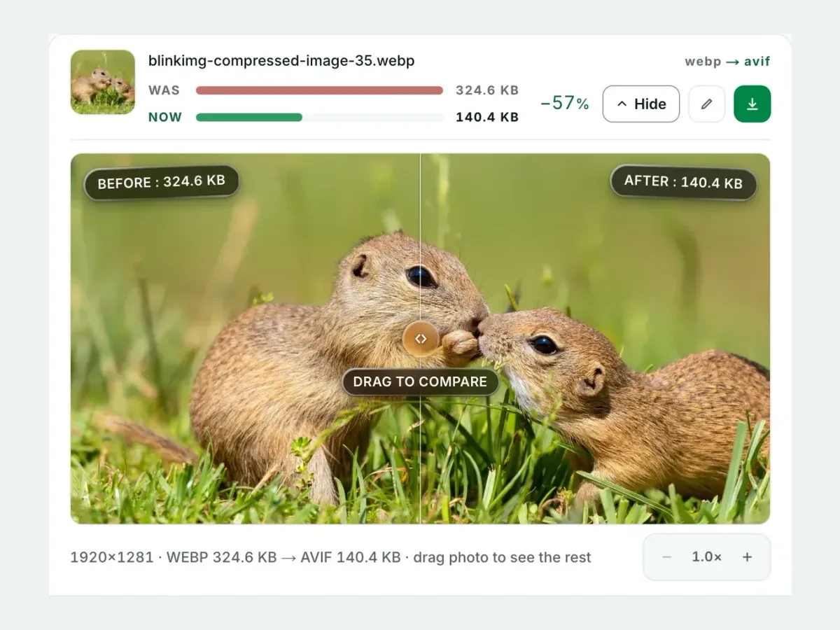
Task: Click the squirrel image thumbnail
Action: click(103, 82)
